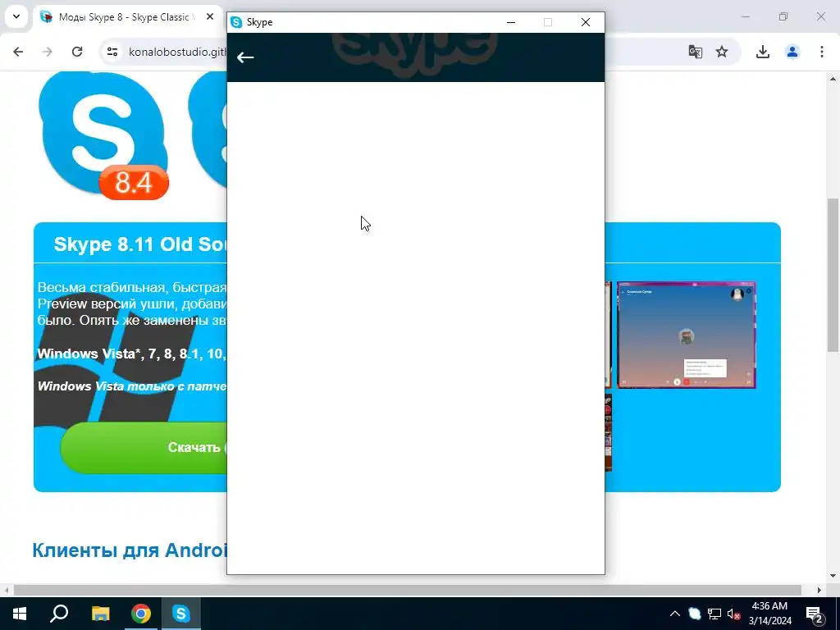This screenshot has width=840, height=630.
Task: Open the call screenshot thumbnail on webpage
Action: (687, 335)
